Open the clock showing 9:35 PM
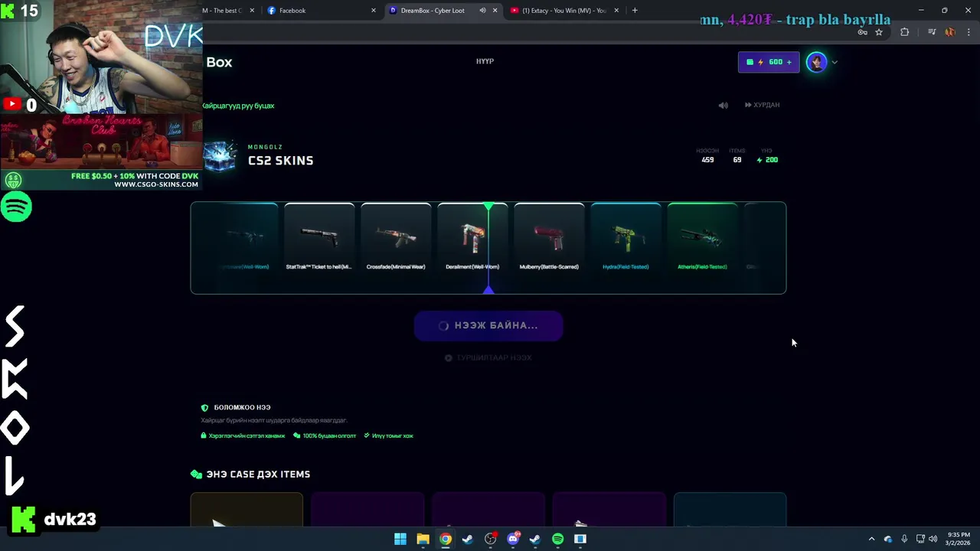This screenshot has width=980, height=551. point(958,539)
